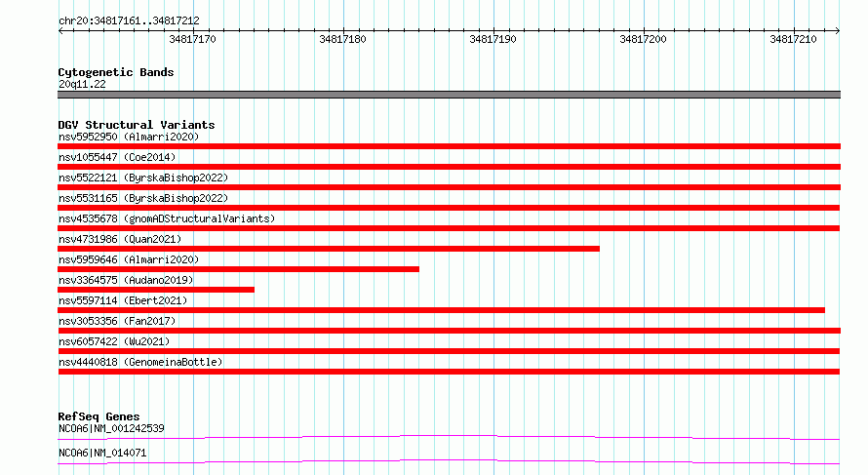The image size is (868, 475).
Task: Click the ruler position 34817190 label
Action: [x=493, y=39]
